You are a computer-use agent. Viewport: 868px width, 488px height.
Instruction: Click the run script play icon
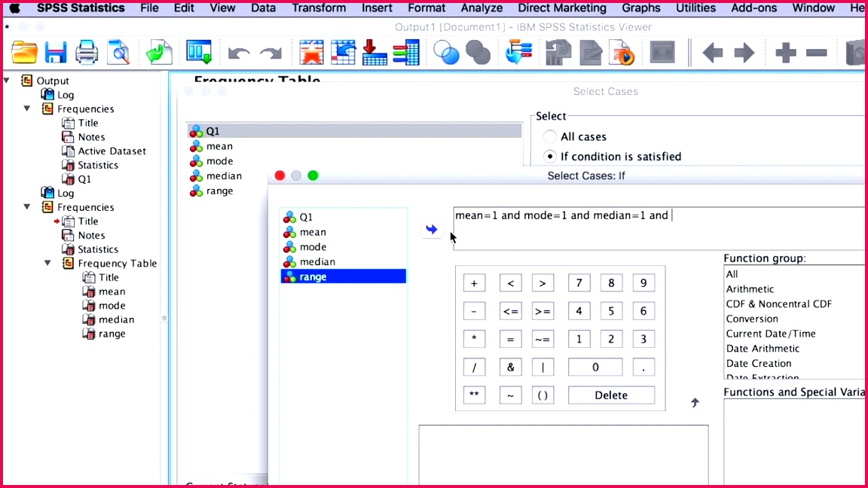[622, 53]
